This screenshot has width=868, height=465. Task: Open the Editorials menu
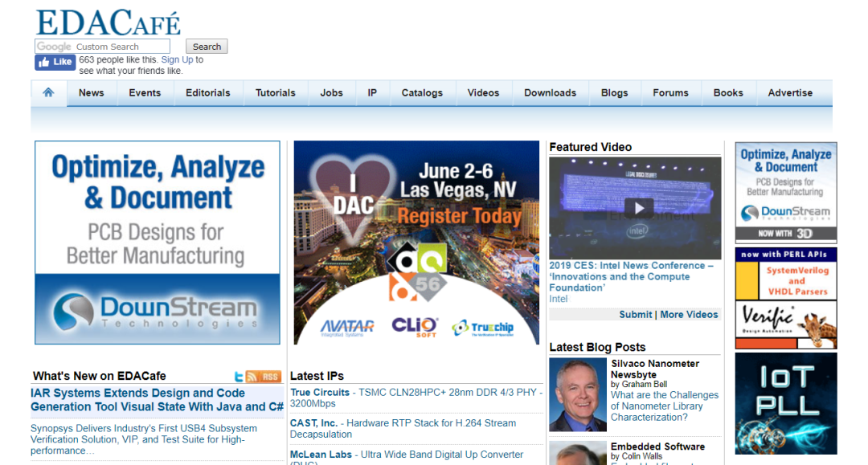click(208, 93)
